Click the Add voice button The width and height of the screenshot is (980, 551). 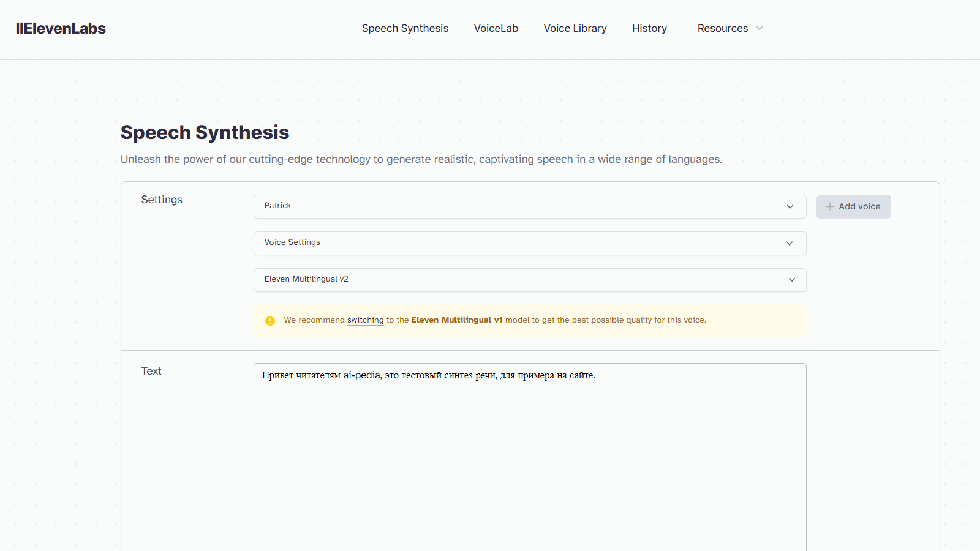(x=853, y=206)
